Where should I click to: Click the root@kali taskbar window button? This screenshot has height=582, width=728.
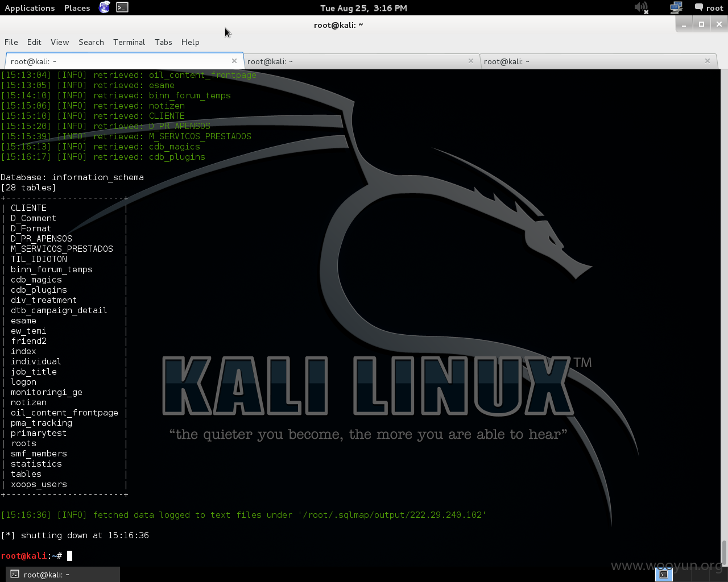(63, 574)
